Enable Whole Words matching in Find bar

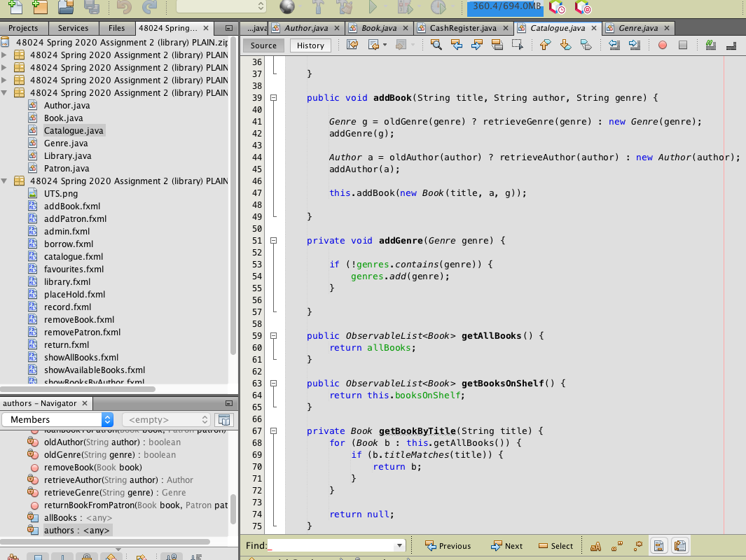pos(615,545)
